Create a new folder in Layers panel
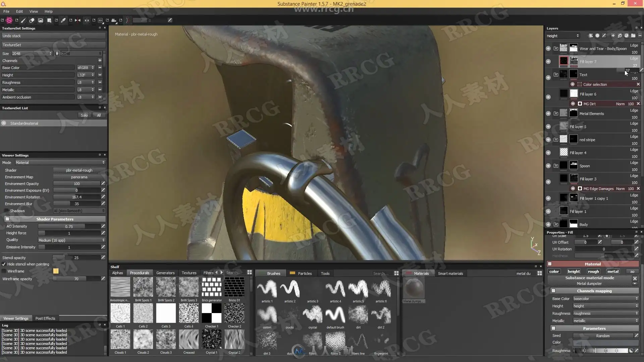This screenshot has height=362, width=644. pyautogui.click(x=633, y=36)
